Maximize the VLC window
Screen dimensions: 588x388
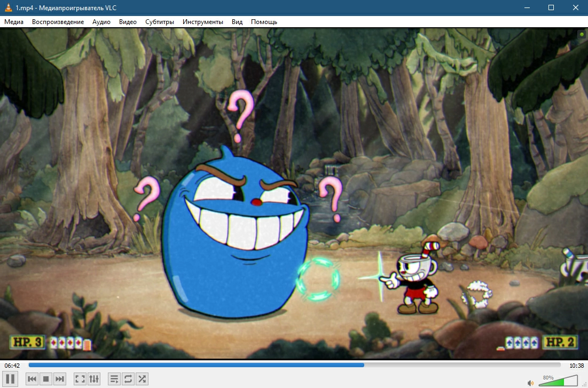(551, 7)
